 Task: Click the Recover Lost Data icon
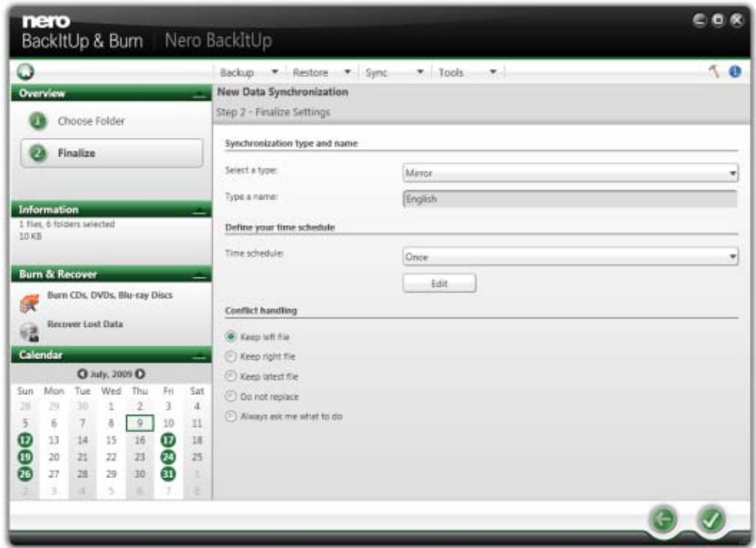(x=30, y=332)
